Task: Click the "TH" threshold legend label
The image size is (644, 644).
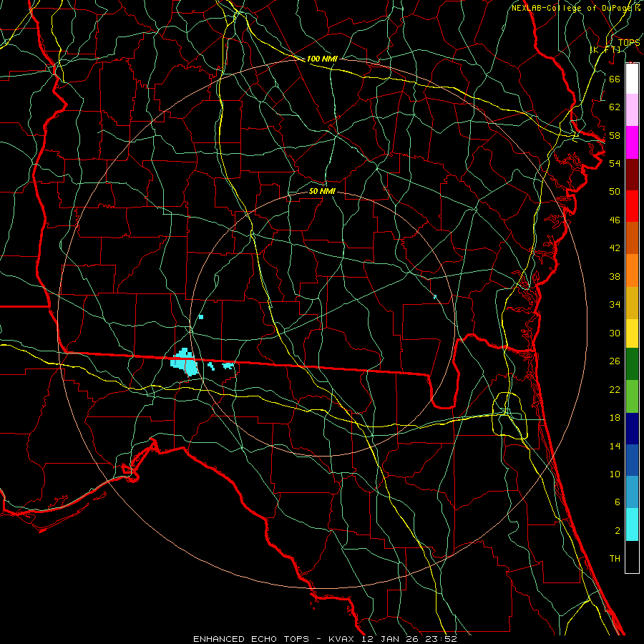Action: [x=615, y=559]
